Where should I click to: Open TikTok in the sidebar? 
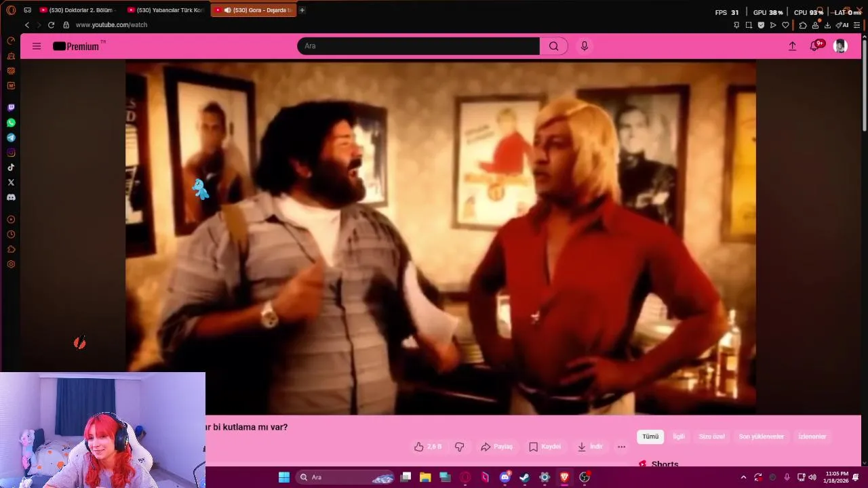[11, 167]
